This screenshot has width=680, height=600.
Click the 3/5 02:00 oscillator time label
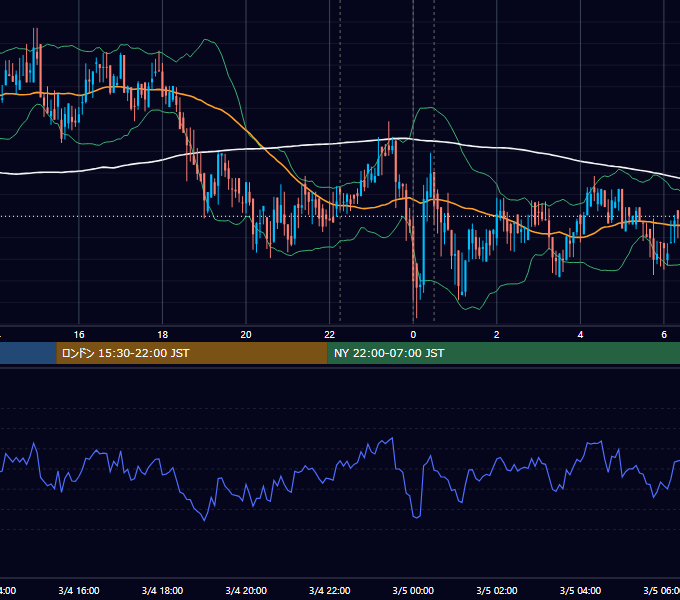(x=497, y=590)
